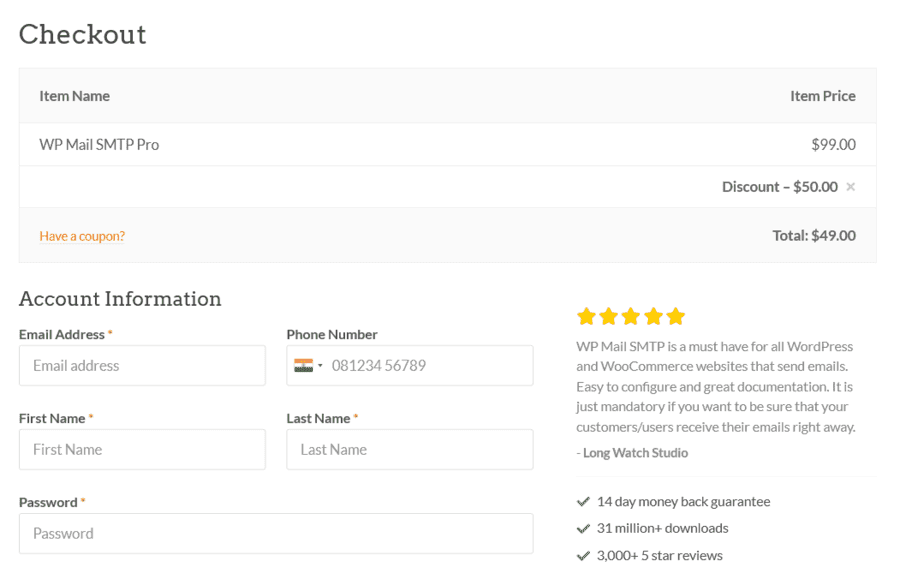This screenshot has width=900, height=585.
Task: Focus the First Name input field
Action: coord(142,449)
